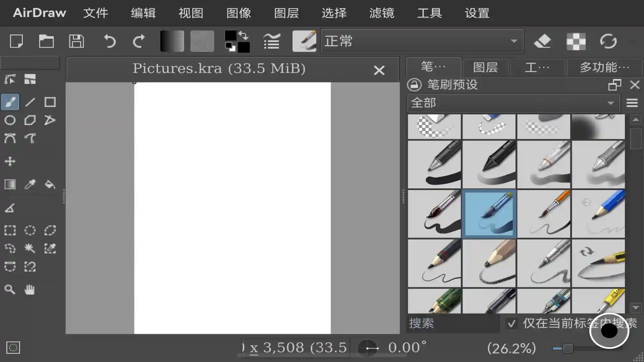This screenshot has height=362, width=644.
Task: Select the orange detail brush preset
Action: (543, 214)
